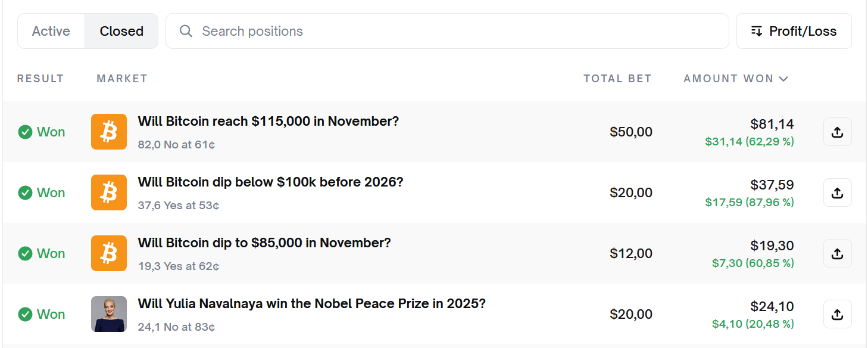Viewport: 868px width, 348px height.
Task: Click share icon for Bitcoin $85,000 market
Action: pos(837,254)
